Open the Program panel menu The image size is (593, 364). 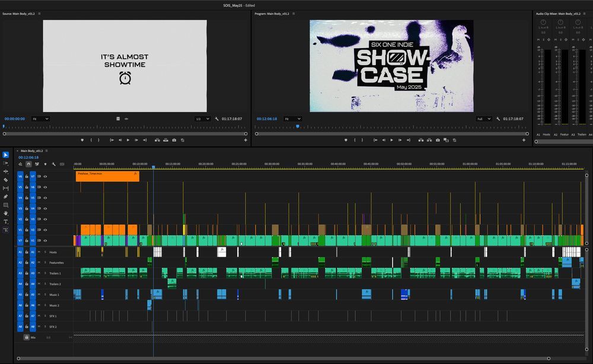pos(294,14)
